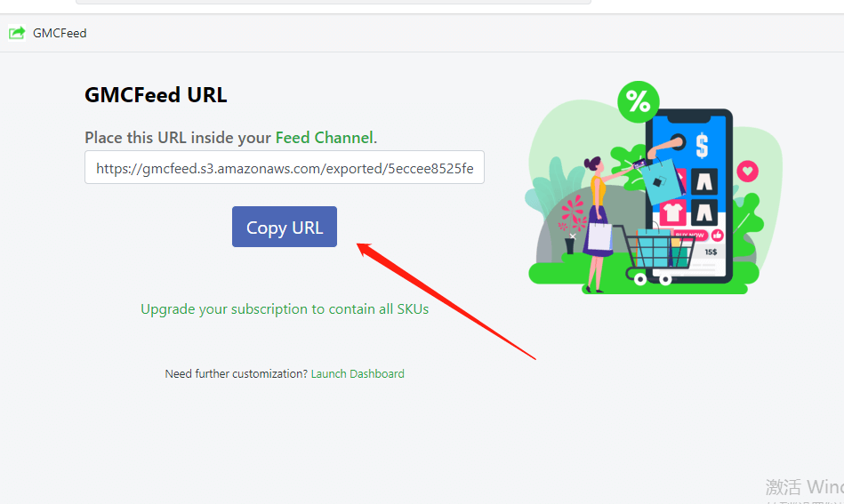844x504 pixels.
Task: Click the GMCFeed app title text
Action: 60,34
